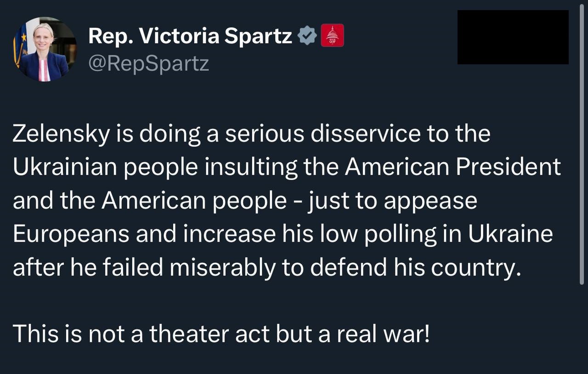Click the vertical scrollbar on the right edge
The height and width of the screenshot is (374, 588).
[x=583, y=147]
